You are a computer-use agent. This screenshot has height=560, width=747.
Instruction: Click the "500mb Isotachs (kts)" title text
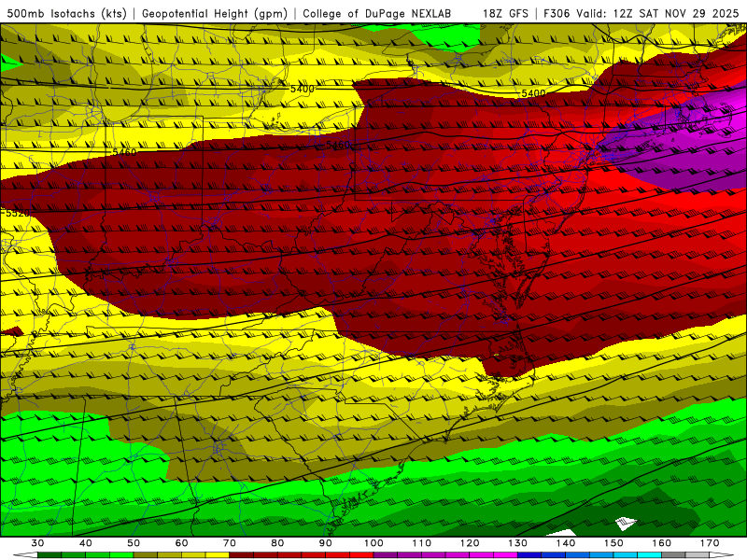click(66, 14)
